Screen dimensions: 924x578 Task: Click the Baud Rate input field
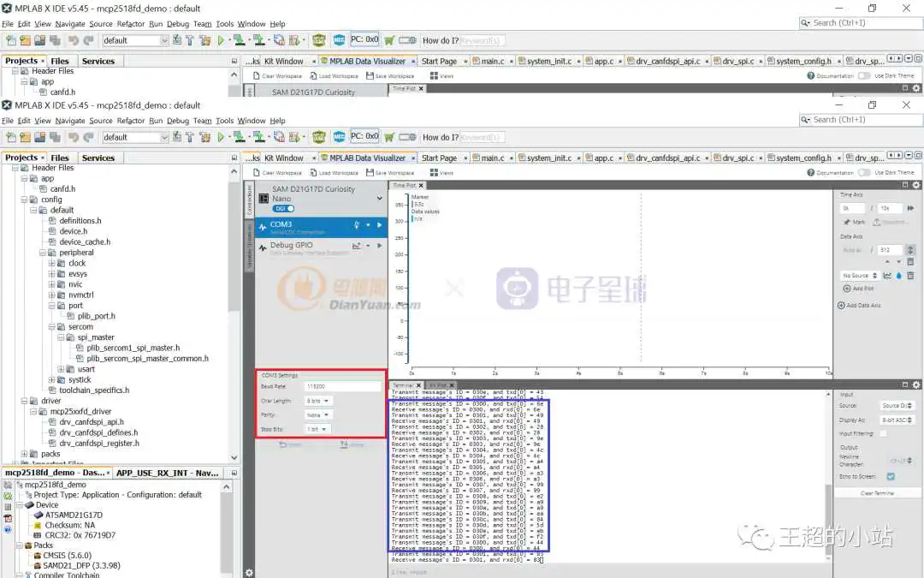click(x=342, y=387)
